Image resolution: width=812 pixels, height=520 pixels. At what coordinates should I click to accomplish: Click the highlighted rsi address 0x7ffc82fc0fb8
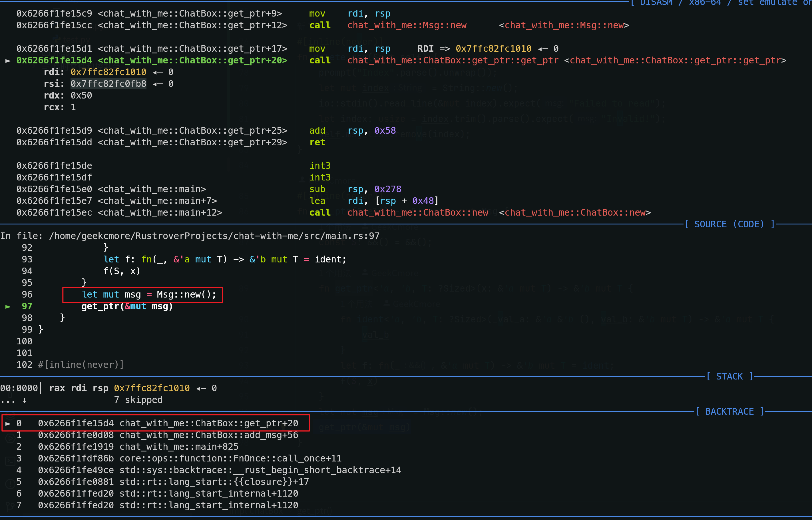coord(108,84)
